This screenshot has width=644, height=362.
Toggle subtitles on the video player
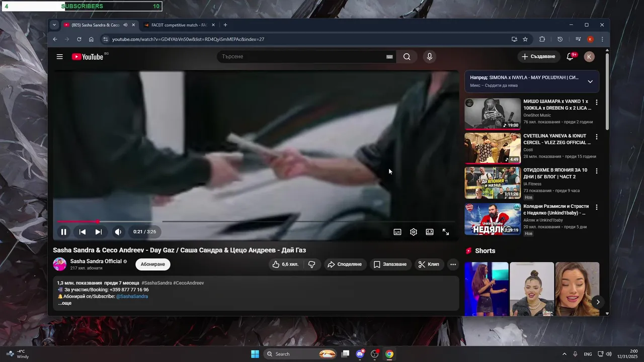point(397,232)
